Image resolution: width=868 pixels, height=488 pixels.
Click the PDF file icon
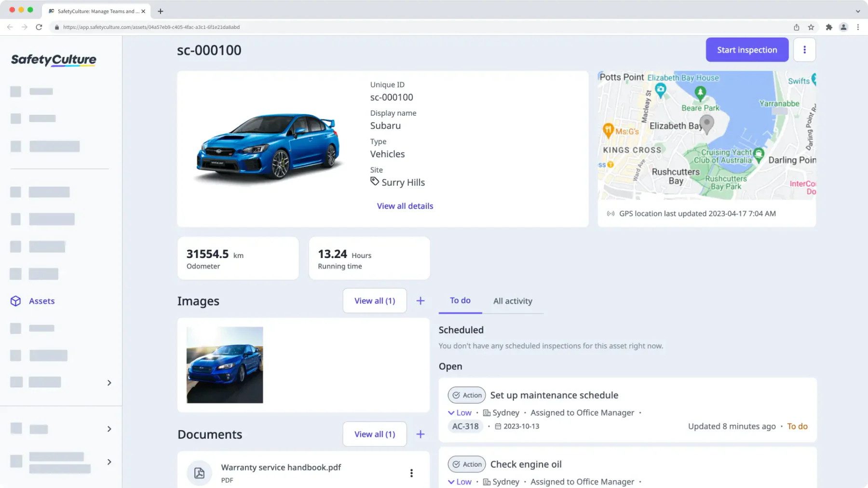199,473
